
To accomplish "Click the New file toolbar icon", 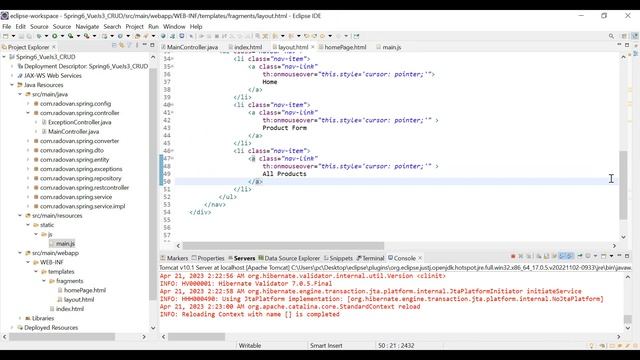I will tap(6, 36).
